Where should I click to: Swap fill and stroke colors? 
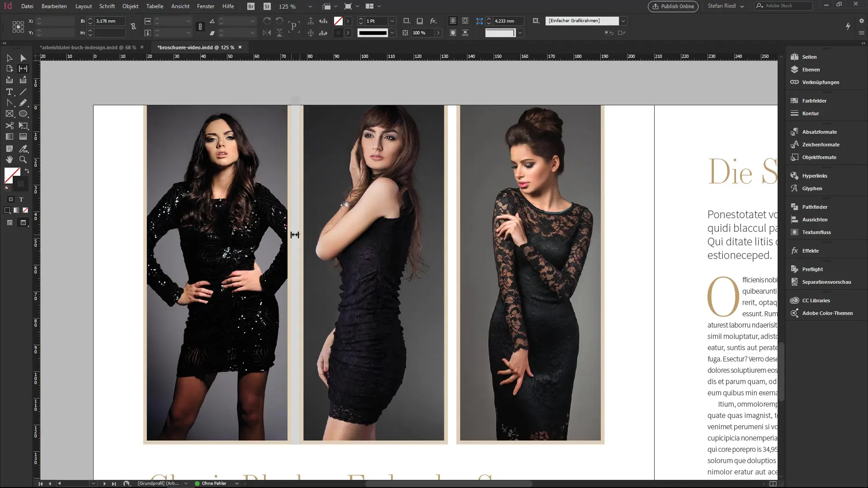27,171
